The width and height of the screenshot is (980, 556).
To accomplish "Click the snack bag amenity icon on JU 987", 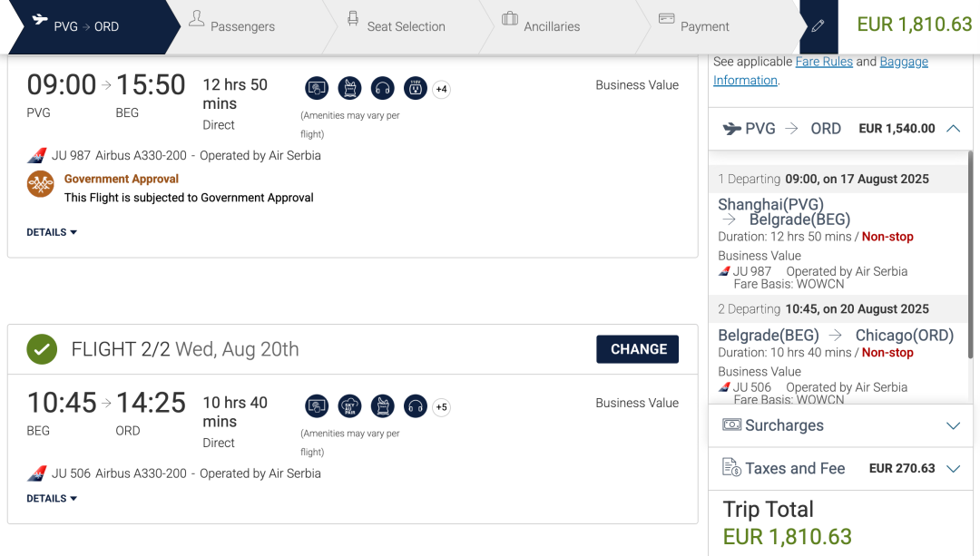I will coord(350,89).
